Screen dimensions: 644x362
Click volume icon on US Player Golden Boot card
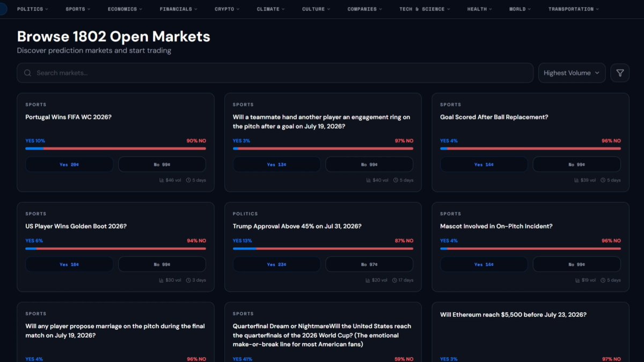(x=162, y=280)
